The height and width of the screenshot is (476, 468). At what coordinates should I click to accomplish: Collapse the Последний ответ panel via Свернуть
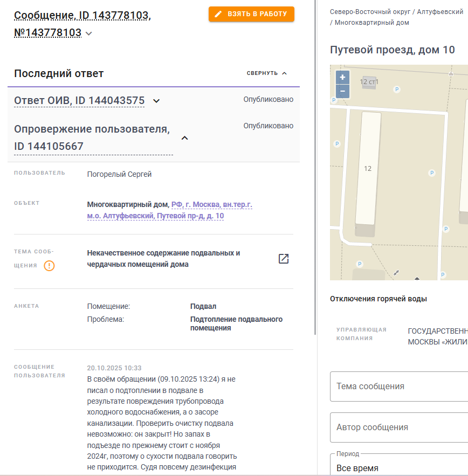(x=267, y=73)
